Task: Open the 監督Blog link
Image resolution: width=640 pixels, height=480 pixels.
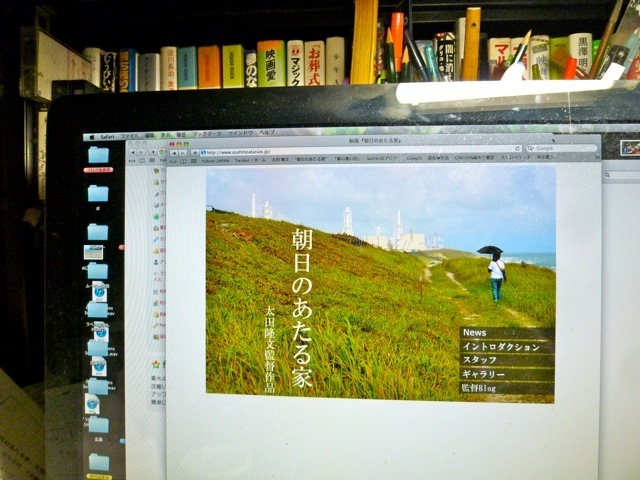Action: [507, 387]
